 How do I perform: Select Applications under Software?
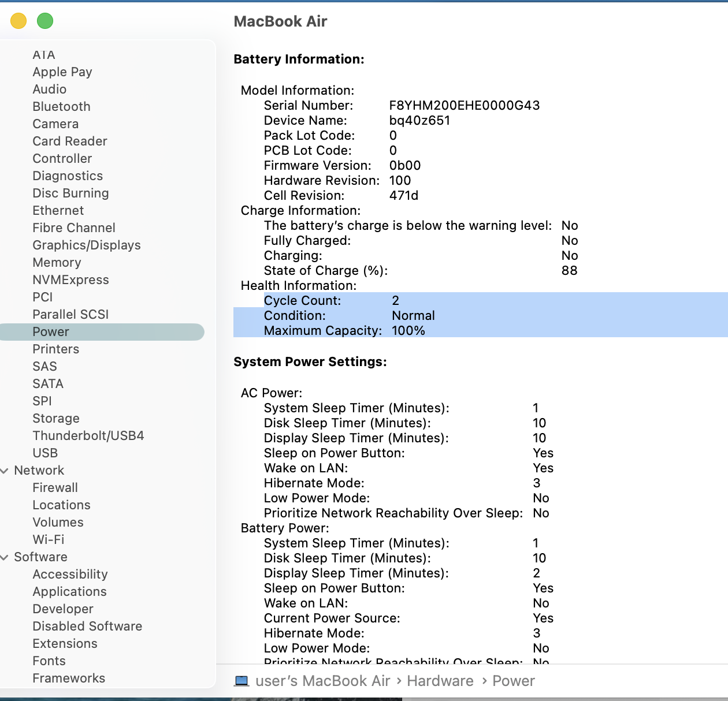(69, 592)
